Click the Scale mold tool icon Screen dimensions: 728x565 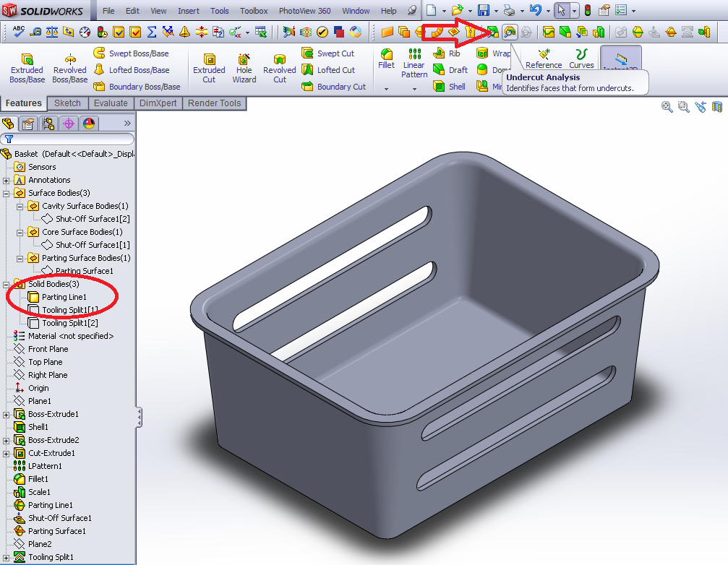click(x=599, y=32)
